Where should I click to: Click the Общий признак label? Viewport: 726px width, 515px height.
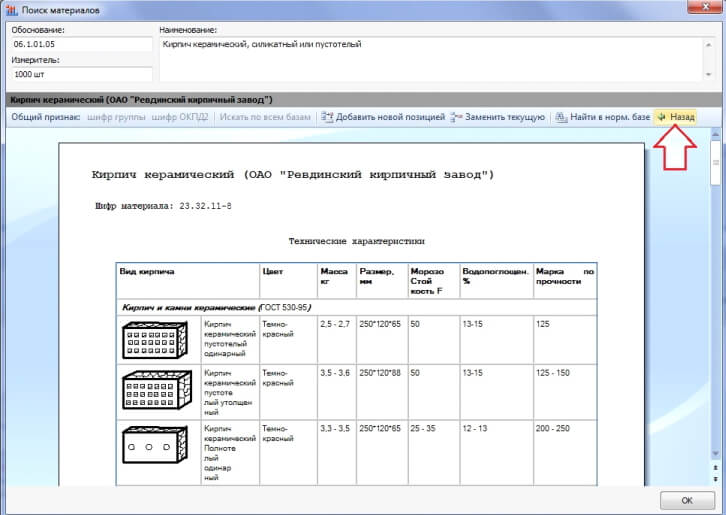coord(46,117)
